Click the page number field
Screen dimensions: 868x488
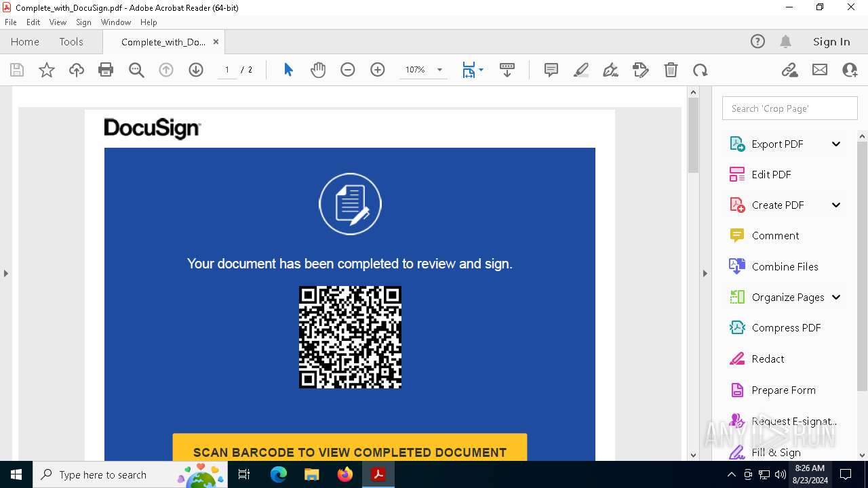point(226,70)
